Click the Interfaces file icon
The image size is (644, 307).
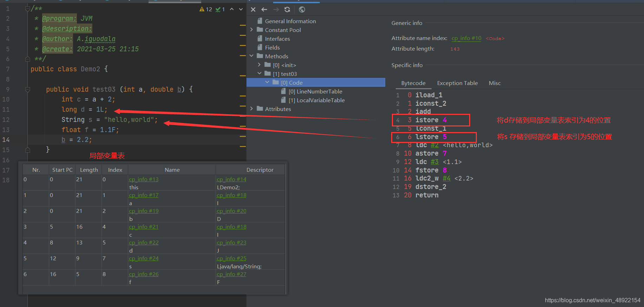click(260, 38)
